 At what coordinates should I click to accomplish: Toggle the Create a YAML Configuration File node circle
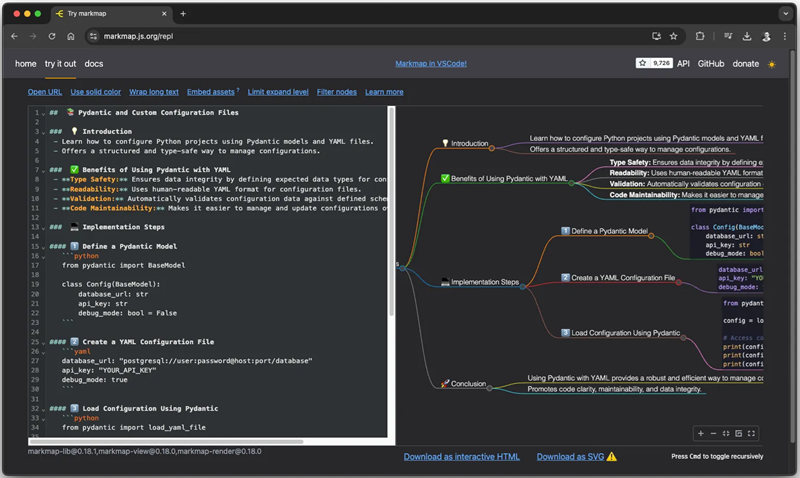click(x=679, y=282)
